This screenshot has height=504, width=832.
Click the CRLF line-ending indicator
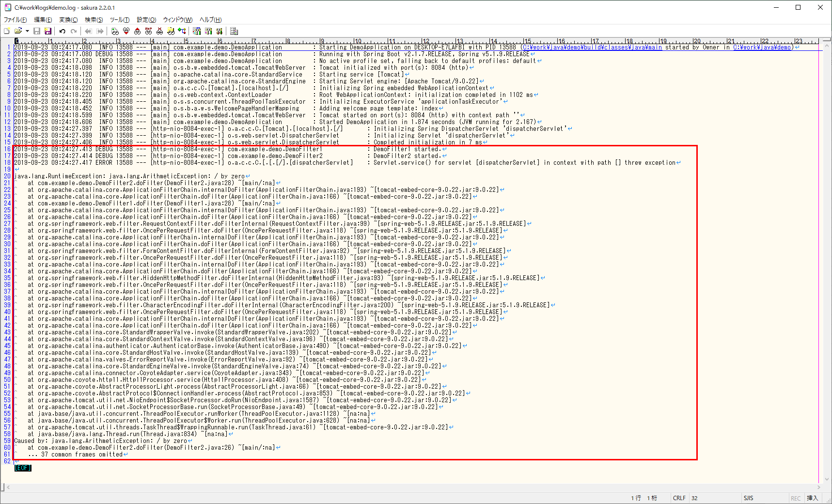(x=679, y=498)
